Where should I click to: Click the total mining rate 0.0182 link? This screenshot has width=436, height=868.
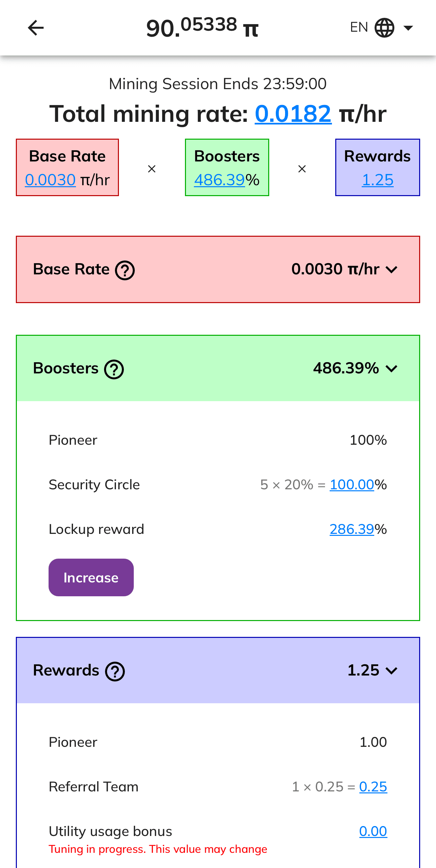[293, 114]
